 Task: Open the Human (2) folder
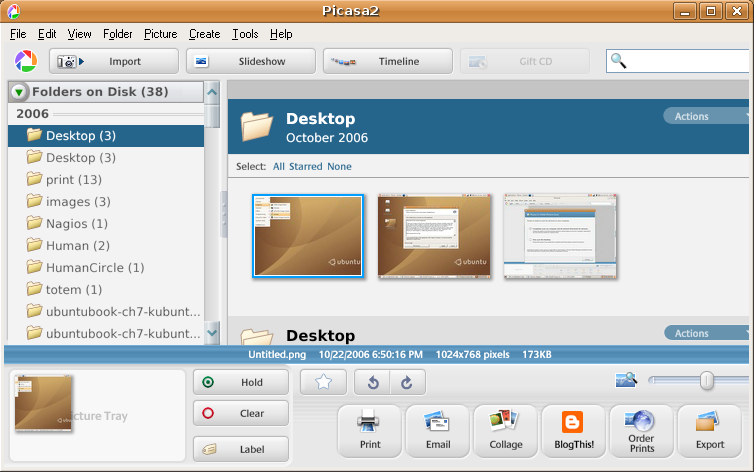pos(106,246)
